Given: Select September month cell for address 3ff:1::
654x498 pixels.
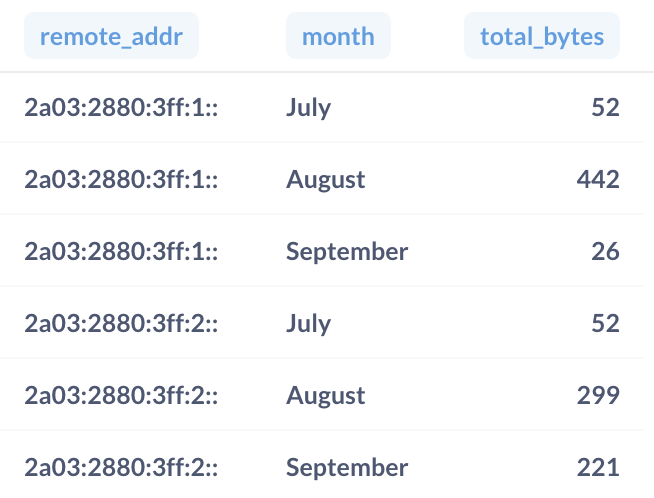Looking at the screenshot, I should pos(347,251).
